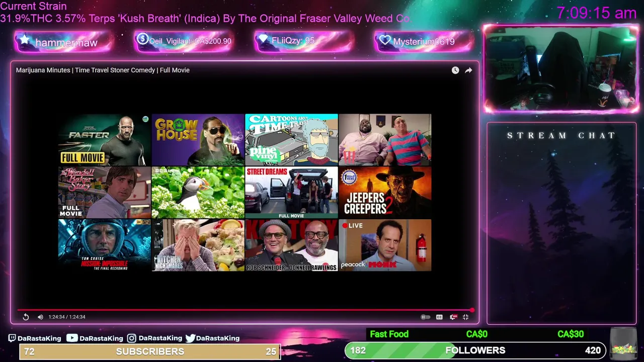Click the YouTube DaRastaKing handle
This screenshot has width=644, height=362.
click(95, 338)
